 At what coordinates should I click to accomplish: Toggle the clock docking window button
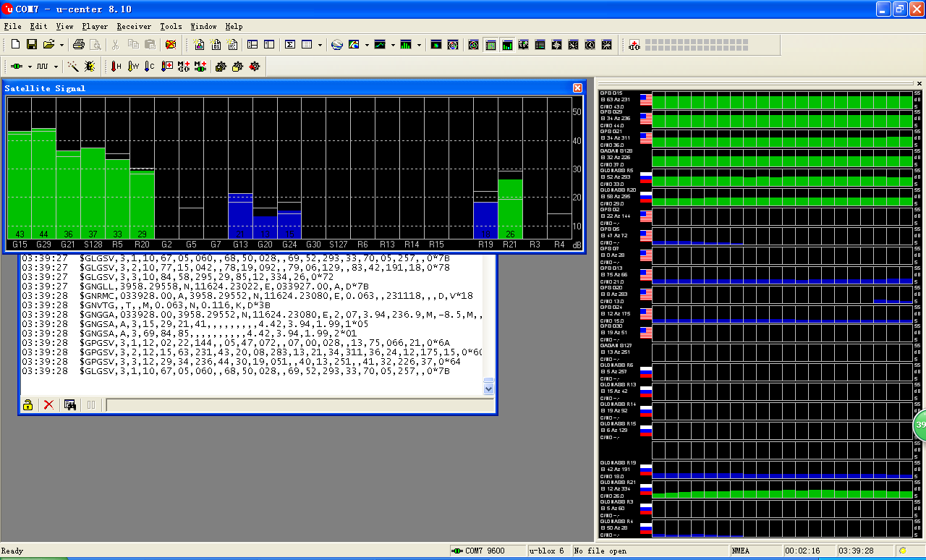590,45
